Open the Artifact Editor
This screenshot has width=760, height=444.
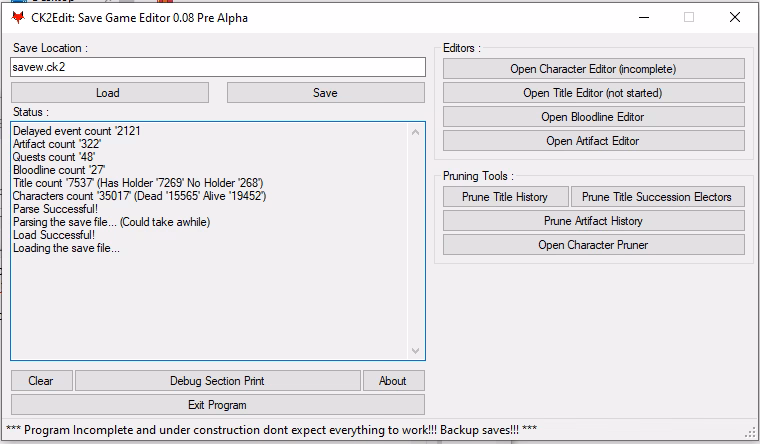[594, 141]
